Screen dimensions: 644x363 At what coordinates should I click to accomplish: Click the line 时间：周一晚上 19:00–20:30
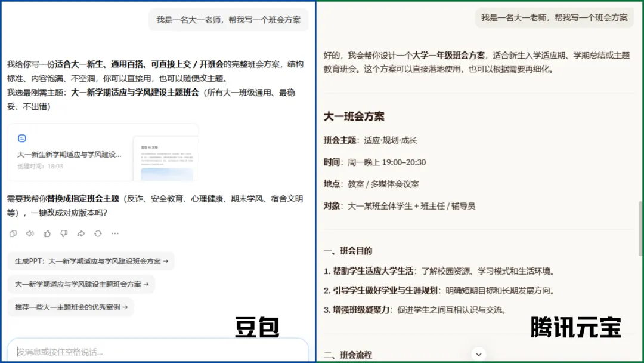[x=374, y=162]
